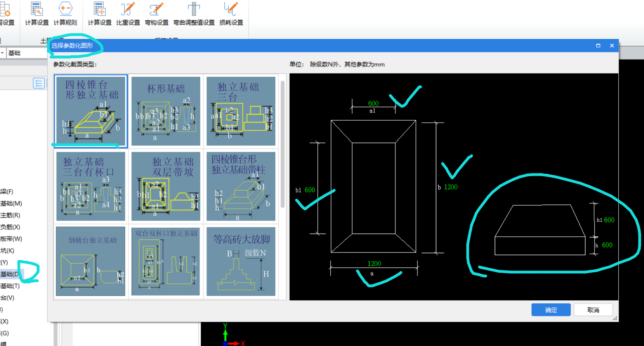Open 计算设置 next to 比重设置
The image size is (644, 346).
pos(99,14)
